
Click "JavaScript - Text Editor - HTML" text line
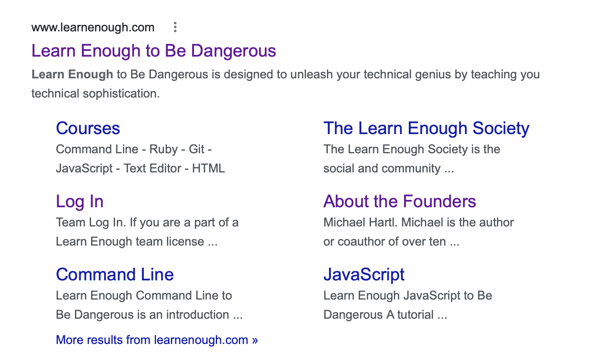pyautogui.click(x=140, y=169)
